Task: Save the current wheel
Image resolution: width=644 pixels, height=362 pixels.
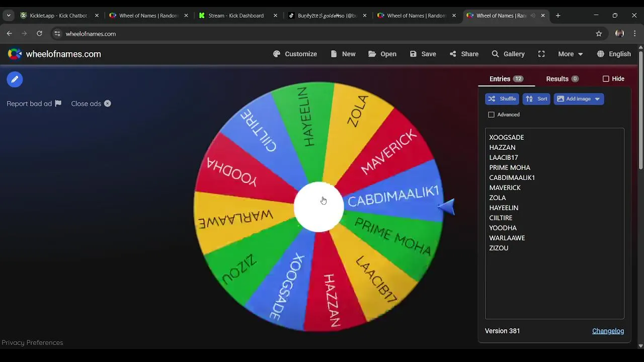Action: (x=423, y=54)
